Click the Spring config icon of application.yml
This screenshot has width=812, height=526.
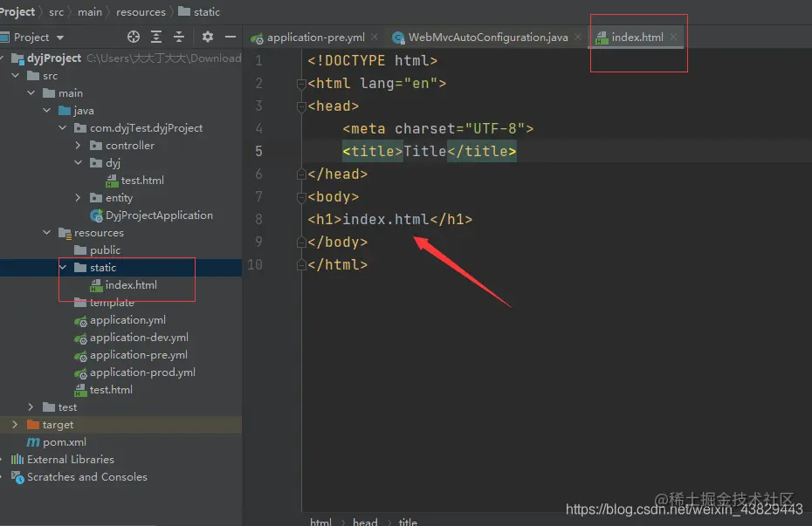[x=80, y=321]
